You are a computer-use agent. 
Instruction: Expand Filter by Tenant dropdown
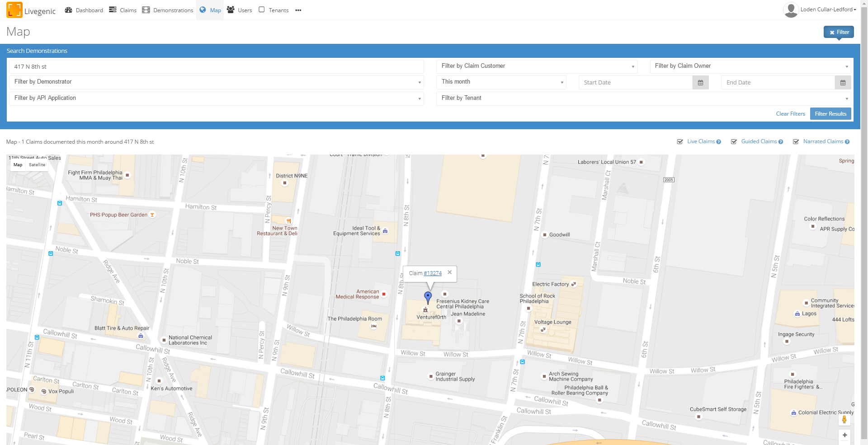click(x=644, y=98)
